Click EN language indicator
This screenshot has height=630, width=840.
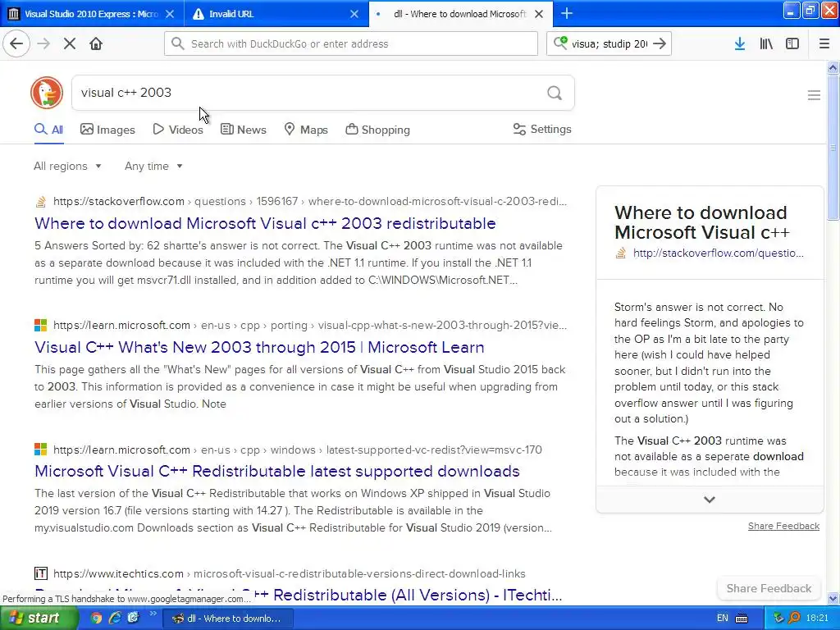[723, 618]
